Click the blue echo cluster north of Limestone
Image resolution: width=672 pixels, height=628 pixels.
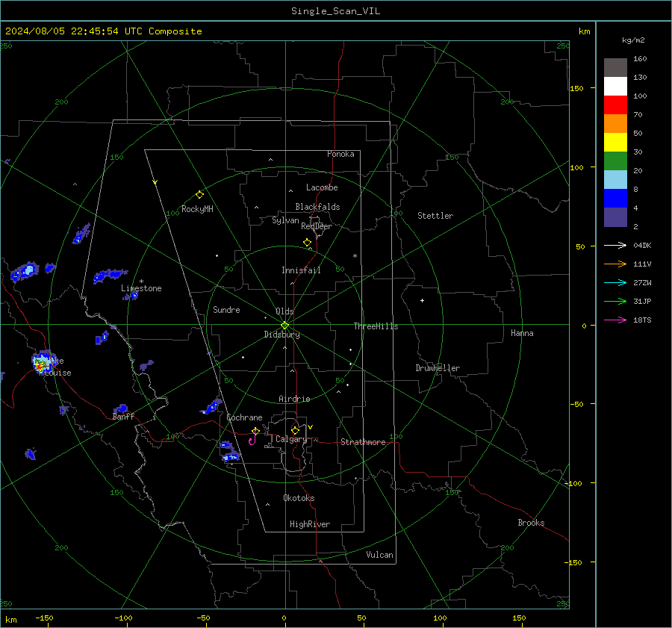click(110, 276)
